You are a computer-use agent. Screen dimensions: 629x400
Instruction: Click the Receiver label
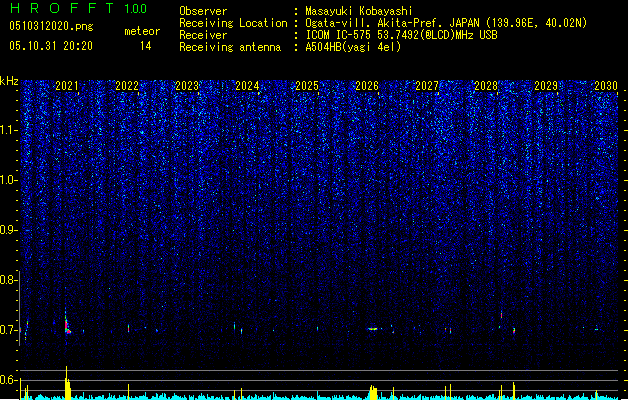click(x=203, y=35)
